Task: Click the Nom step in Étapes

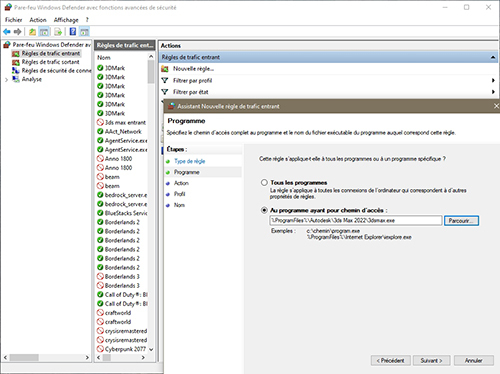Action: (x=179, y=205)
